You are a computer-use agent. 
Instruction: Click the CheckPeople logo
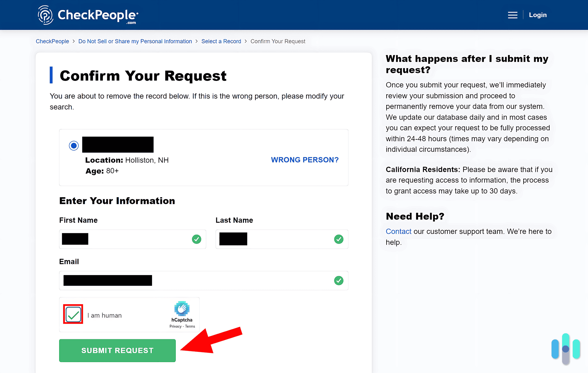88,15
